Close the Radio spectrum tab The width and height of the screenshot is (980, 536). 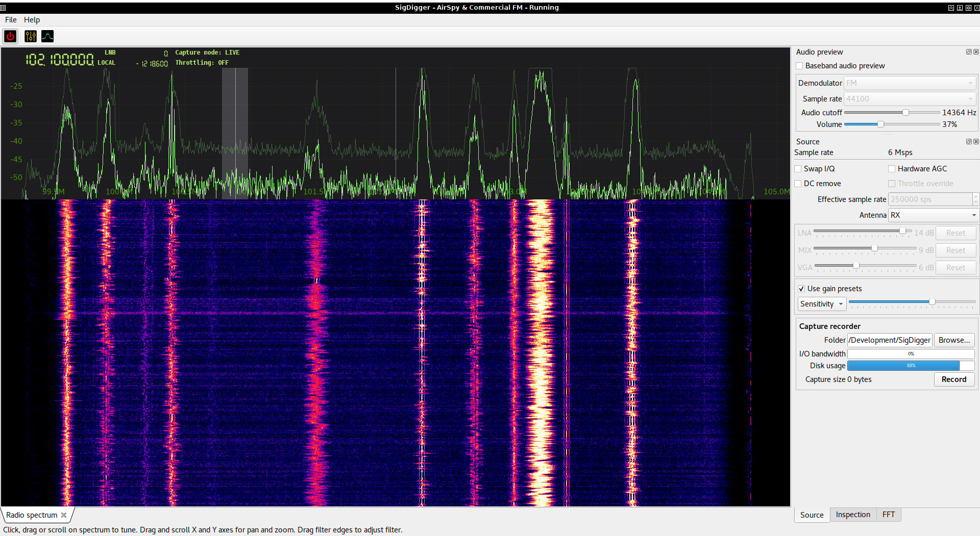(x=64, y=515)
